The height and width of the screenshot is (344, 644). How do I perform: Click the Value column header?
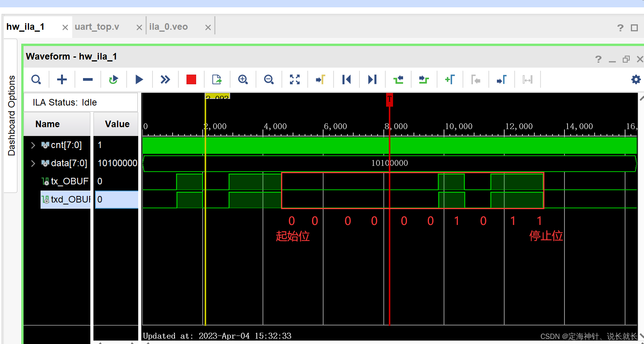coord(116,124)
